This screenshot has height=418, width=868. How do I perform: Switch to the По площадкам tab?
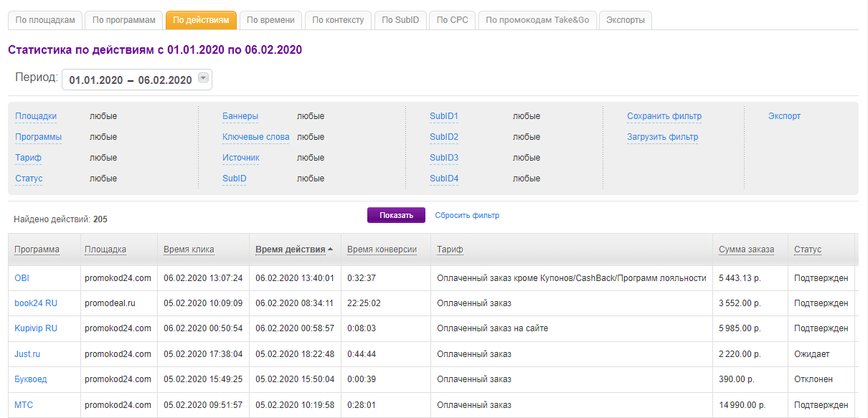coord(45,20)
